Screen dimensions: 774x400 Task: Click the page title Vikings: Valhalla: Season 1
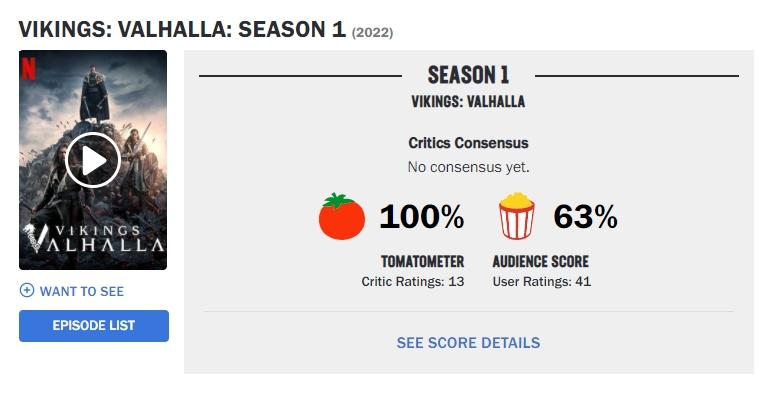(182, 30)
